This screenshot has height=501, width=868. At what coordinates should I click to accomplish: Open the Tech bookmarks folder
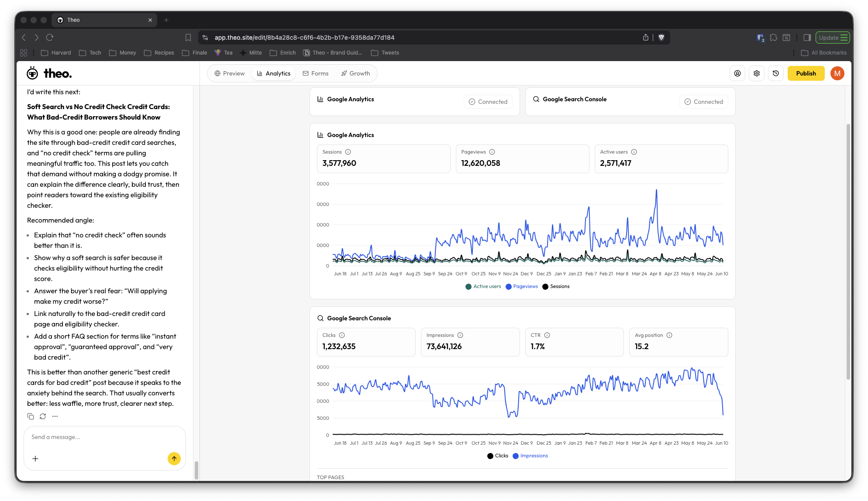(x=90, y=53)
